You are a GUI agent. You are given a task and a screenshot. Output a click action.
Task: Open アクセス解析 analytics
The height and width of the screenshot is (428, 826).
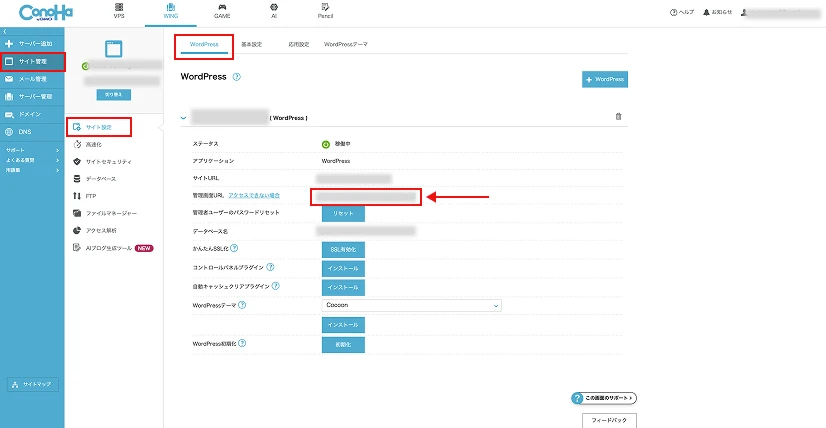point(94,230)
